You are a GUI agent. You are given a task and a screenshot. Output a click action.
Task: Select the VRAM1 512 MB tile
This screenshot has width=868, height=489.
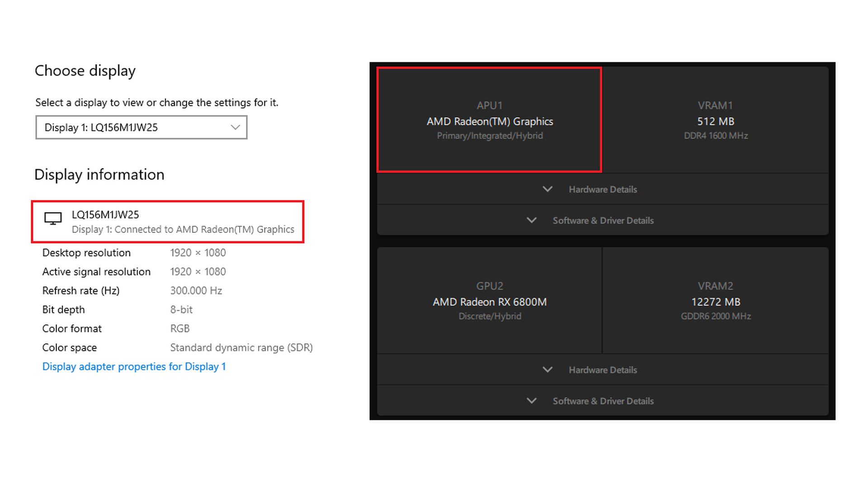716,120
